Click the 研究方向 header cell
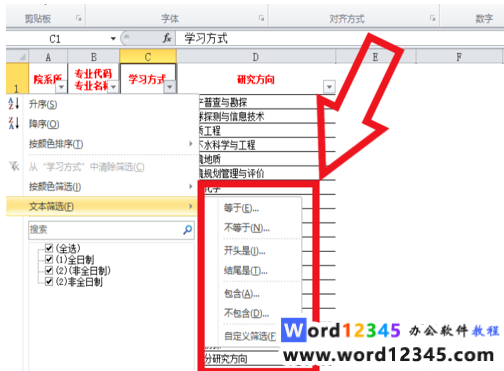The image size is (504, 371). pyautogui.click(x=256, y=78)
